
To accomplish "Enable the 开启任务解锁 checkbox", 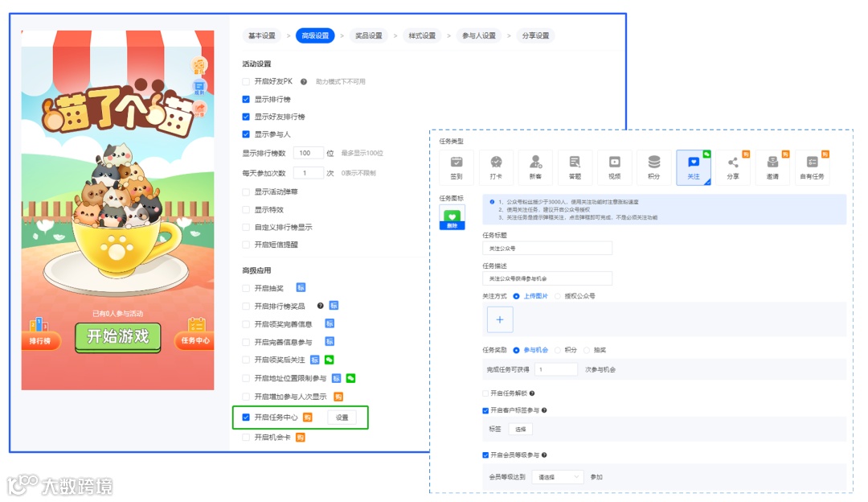I will click(x=485, y=393).
